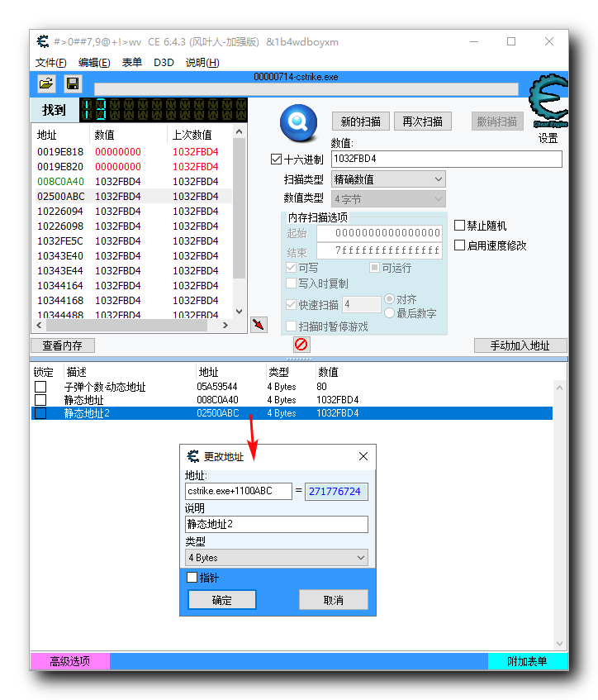Click results list vertical scrollbar thumb

(x=240, y=208)
